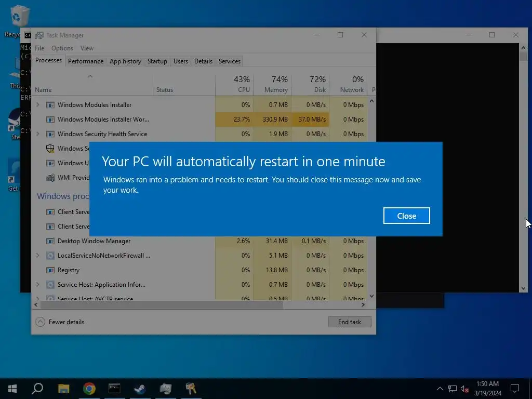
Task: Open the Windows Start menu
Action: pos(12,389)
